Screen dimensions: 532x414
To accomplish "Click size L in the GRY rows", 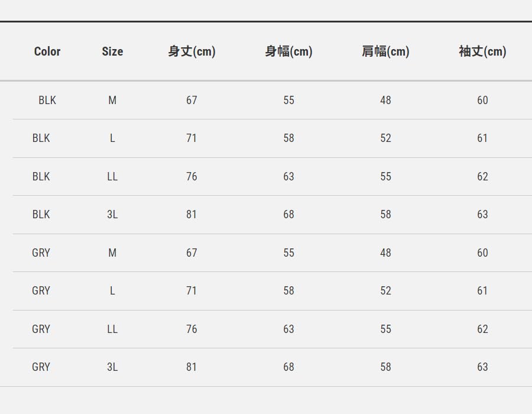I will pos(112,291).
